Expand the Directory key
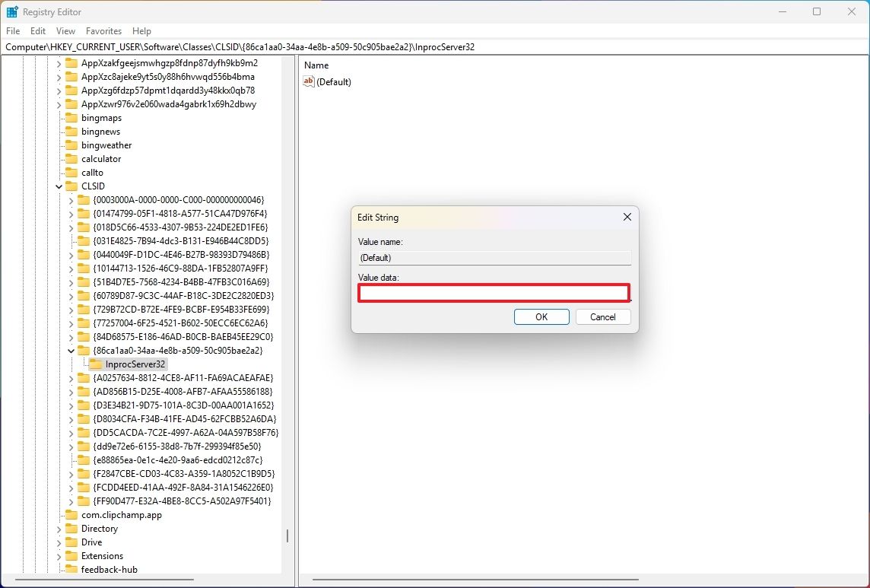Image resolution: width=870 pixels, height=588 pixels. pos(59,528)
